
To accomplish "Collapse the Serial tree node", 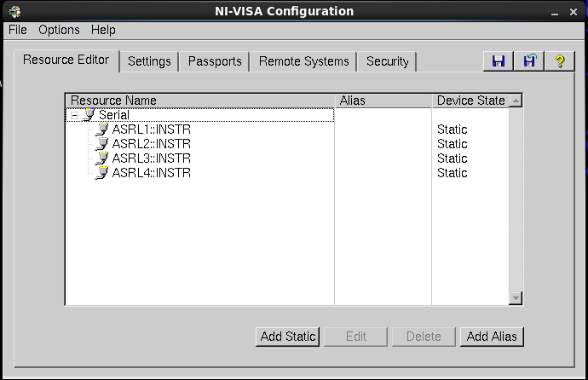I will pyautogui.click(x=74, y=115).
